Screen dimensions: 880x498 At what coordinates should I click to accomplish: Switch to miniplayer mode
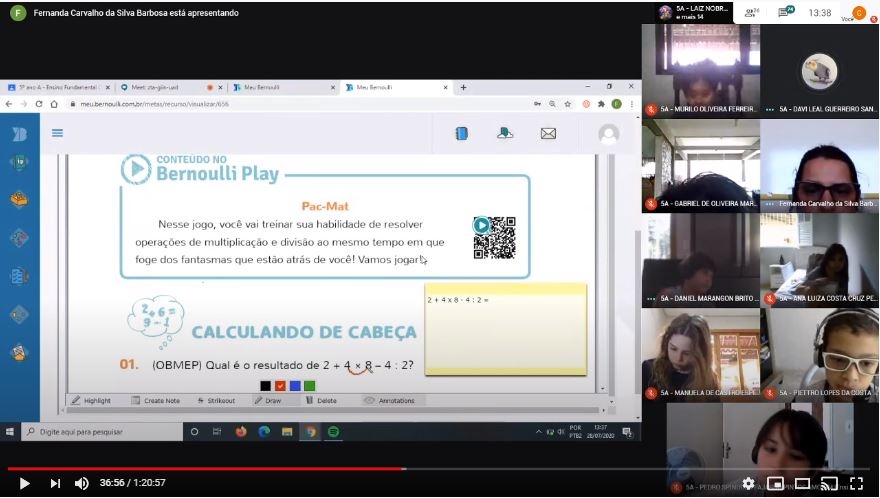coord(775,483)
